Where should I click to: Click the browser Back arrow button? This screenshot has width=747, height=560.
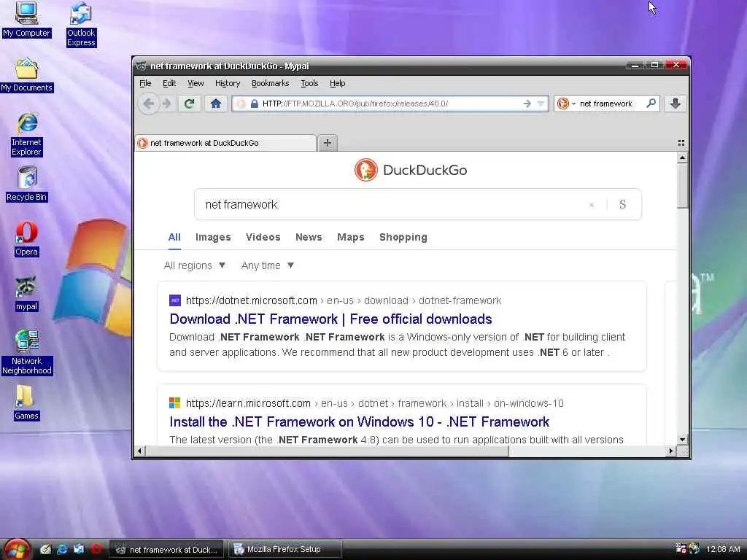pyautogui.click(x=148, y=104)
